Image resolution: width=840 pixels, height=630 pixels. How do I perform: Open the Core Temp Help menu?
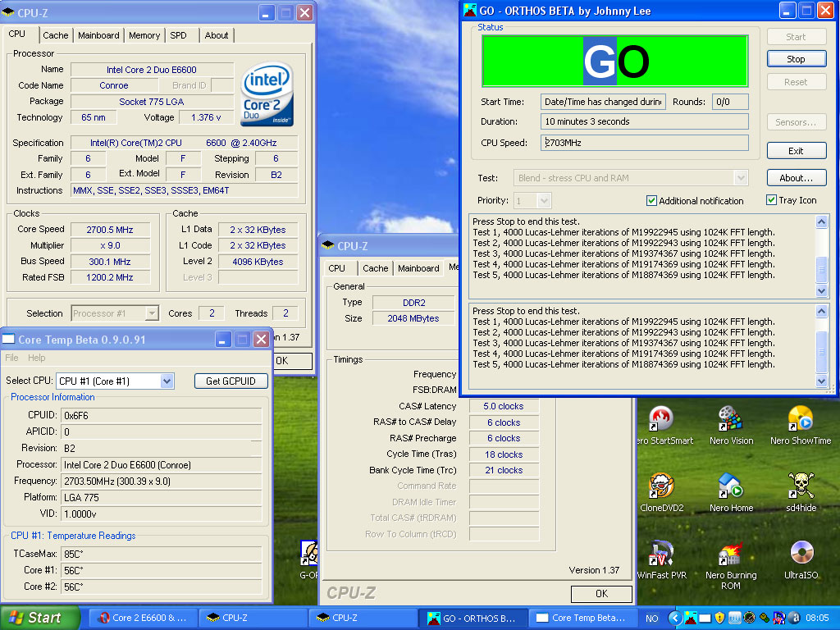[36, 358]
